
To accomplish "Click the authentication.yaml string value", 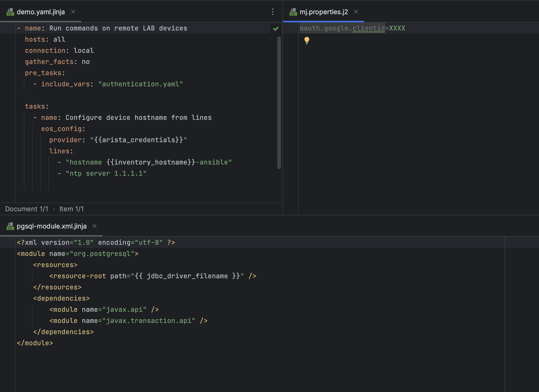I will [140, 84].
